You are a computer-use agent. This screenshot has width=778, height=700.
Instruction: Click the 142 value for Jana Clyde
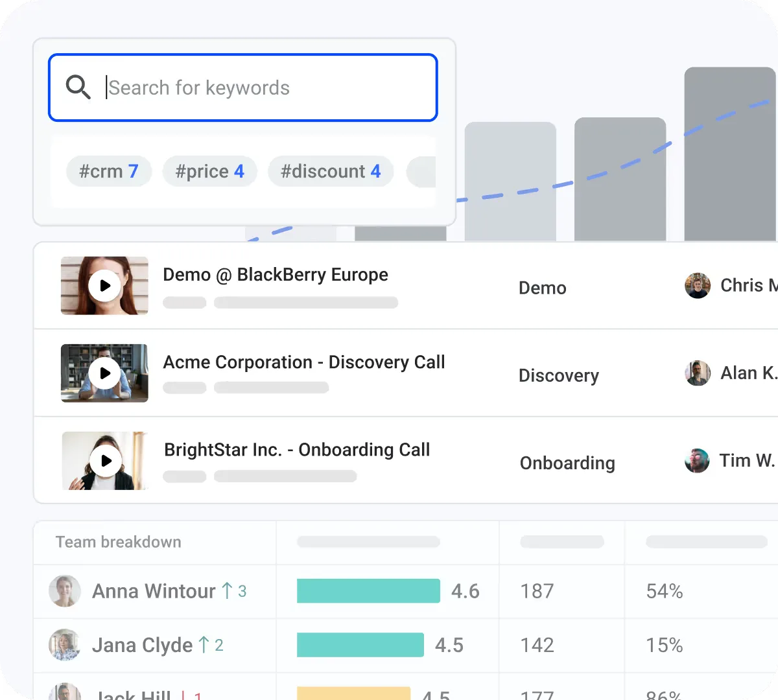point(537,645)
